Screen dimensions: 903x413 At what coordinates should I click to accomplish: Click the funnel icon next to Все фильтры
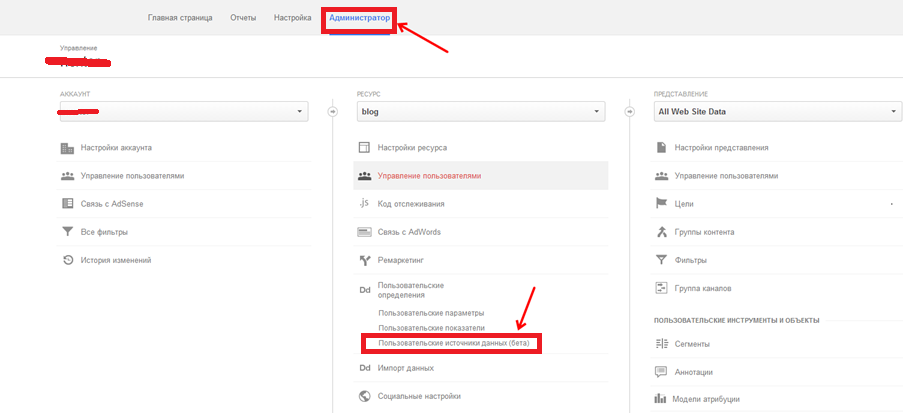point(67,232)
